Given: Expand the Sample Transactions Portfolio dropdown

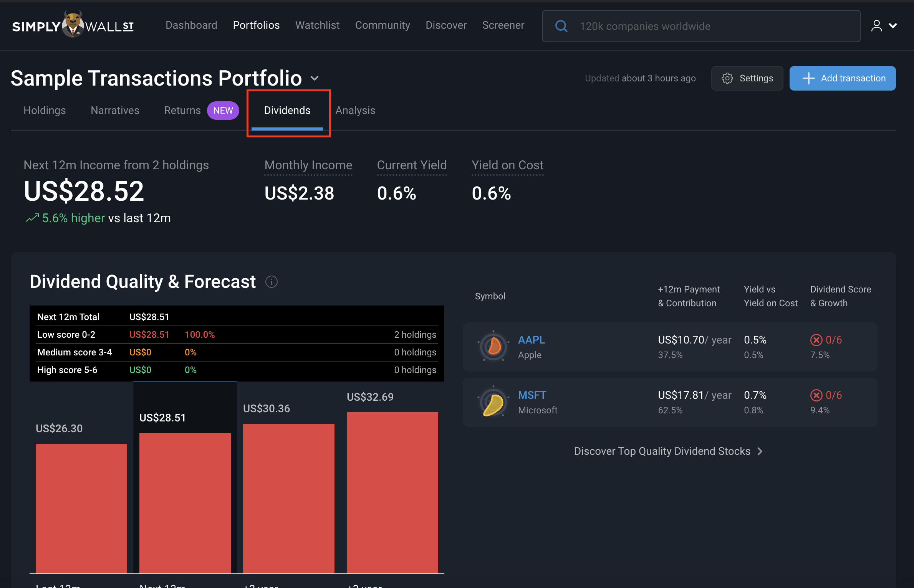Looking at the screenshot, I should [x=315, y=78].
